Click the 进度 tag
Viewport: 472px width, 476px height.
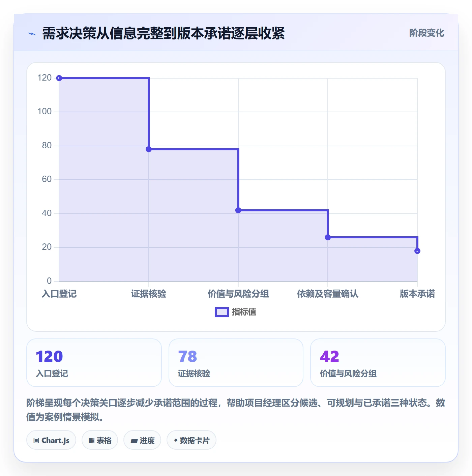click(x=142, y=440)
